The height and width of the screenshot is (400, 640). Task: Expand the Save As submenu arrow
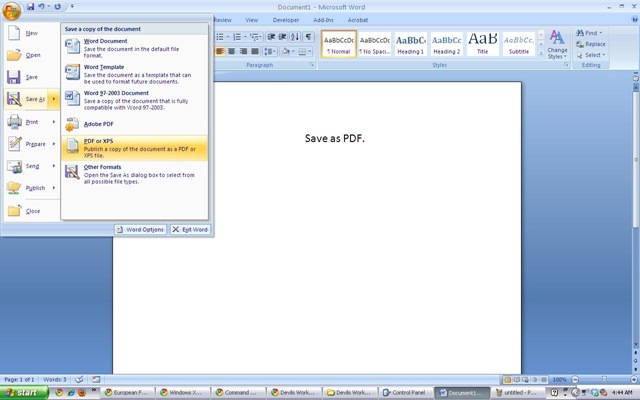53,99
